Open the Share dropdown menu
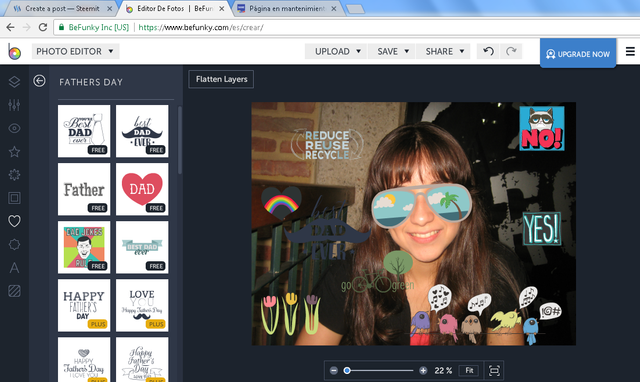Viewport: 640px width, 382px height. coord(444,51)
